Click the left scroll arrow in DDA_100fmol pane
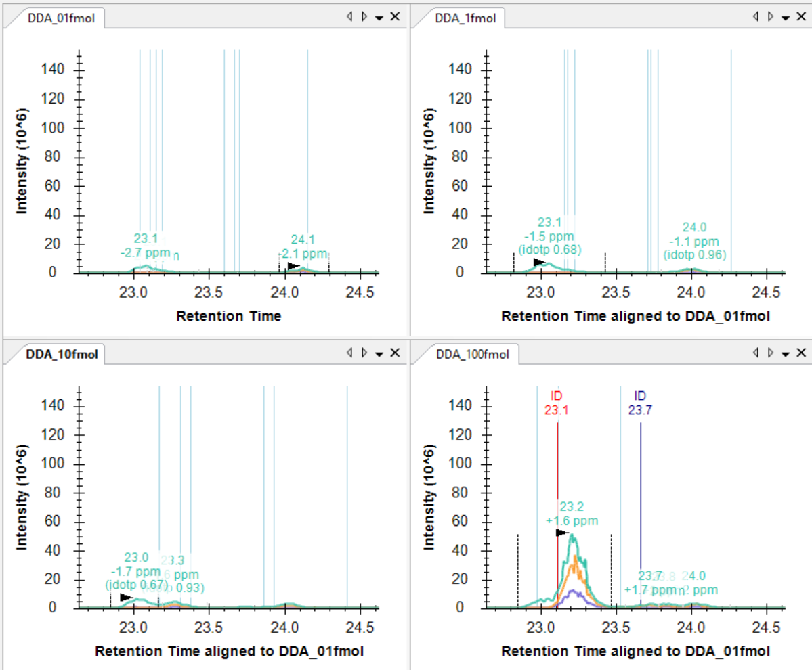Viewport: 812px width, 670px height. pos(756,352)
